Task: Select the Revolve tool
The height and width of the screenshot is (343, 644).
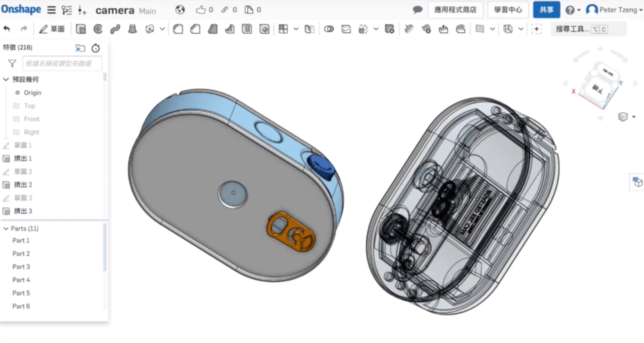Action: click(x=98, y=29)
